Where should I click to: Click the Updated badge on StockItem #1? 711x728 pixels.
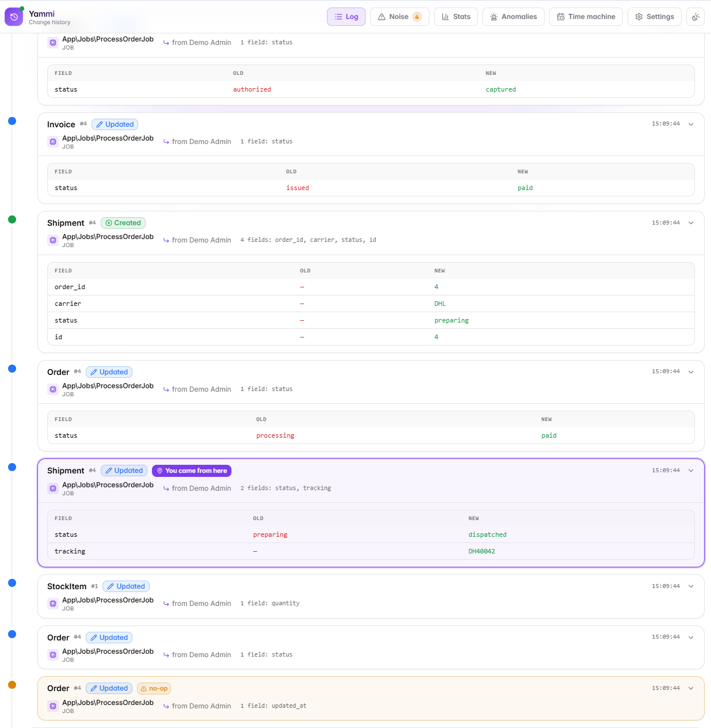point(126,586)
